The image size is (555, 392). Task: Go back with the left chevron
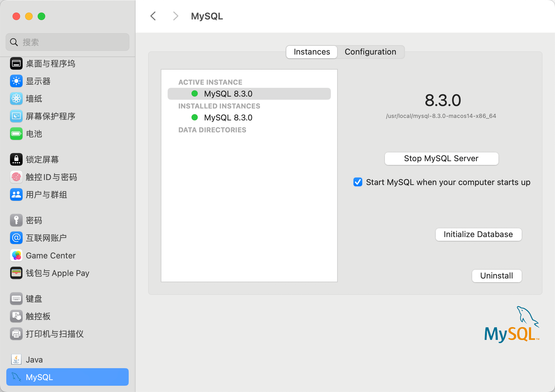tap(153, 16)
